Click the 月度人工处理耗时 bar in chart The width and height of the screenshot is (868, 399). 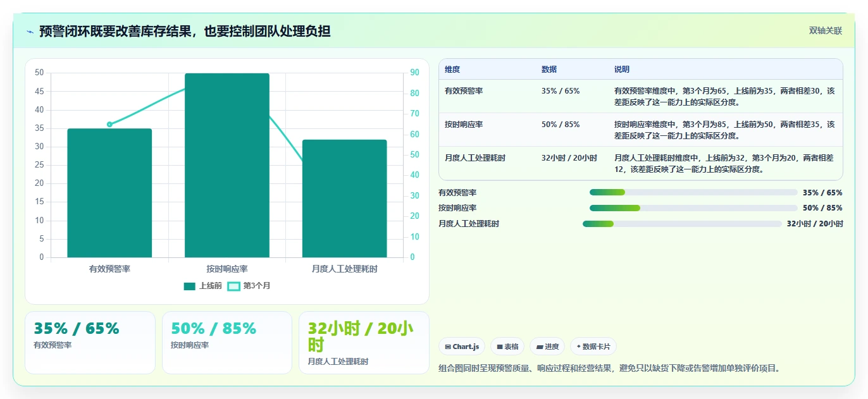pyautogui.click(x=344, y=199)
